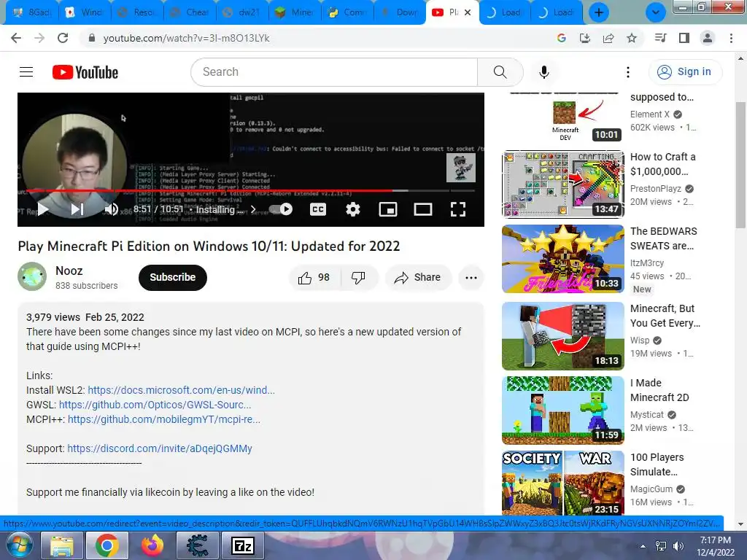The image size is (747, 560).
Task: Open the YouTube hamburger guide menu
Action: coord(26,72)
